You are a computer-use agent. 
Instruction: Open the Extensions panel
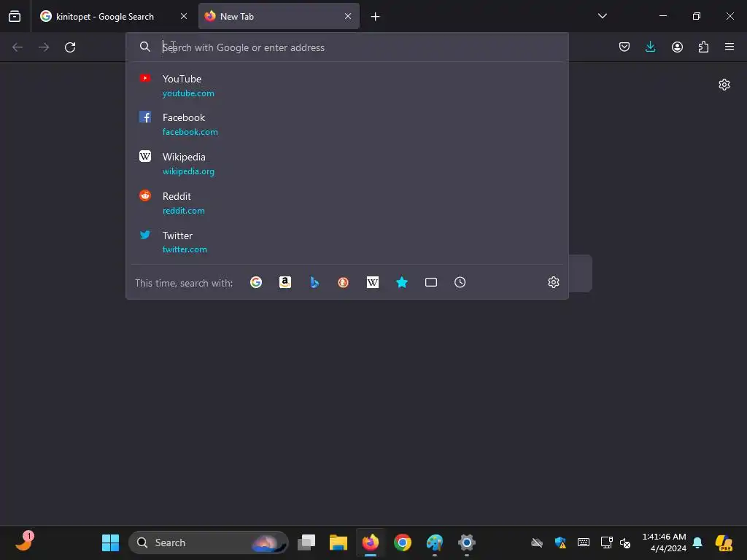[x=703, y=47]
